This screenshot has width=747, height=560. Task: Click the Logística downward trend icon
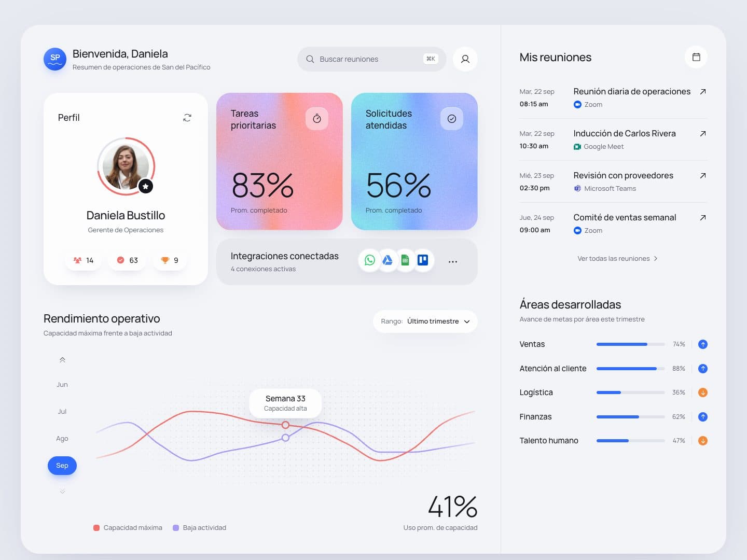coord(703,393)
